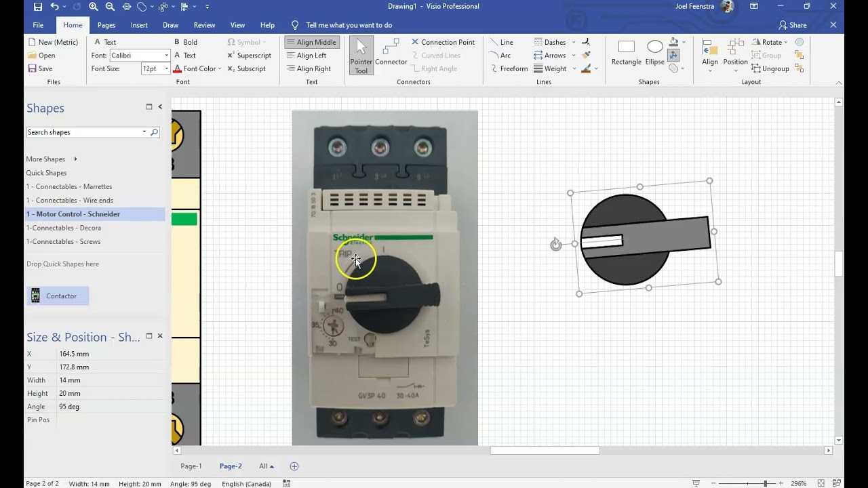Select the Line drawing tool
Image resolution: width=868 pixels, height=488 pixels.
501,42
